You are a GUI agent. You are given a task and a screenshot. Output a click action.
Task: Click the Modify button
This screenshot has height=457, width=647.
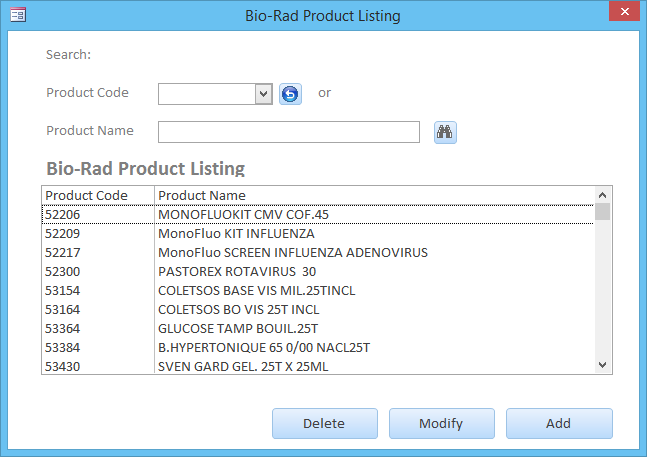(442, 424)
